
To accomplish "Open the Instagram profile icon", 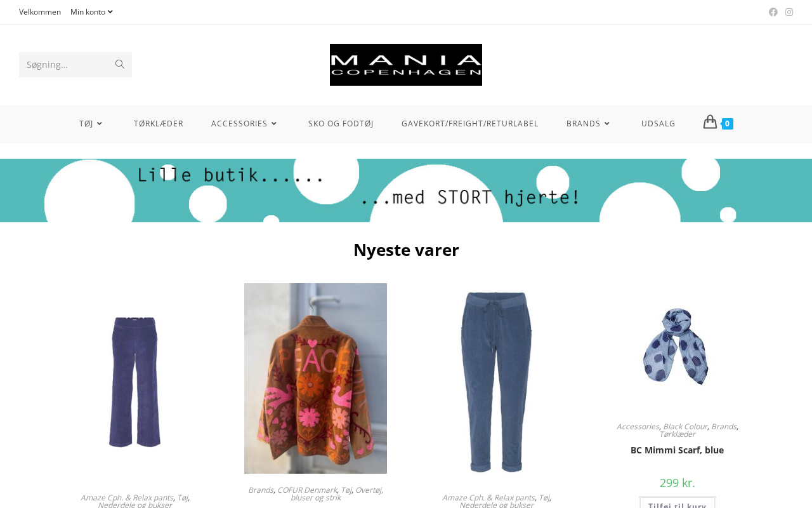I will tap(789, 12).
